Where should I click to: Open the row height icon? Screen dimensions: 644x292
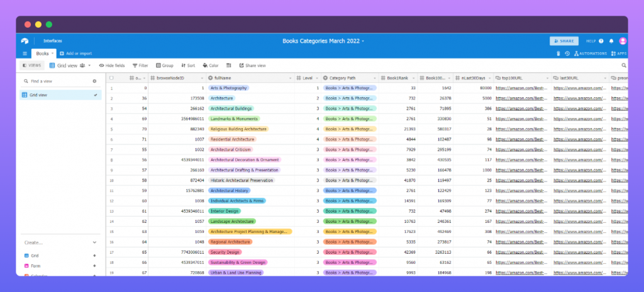[229, 65]
